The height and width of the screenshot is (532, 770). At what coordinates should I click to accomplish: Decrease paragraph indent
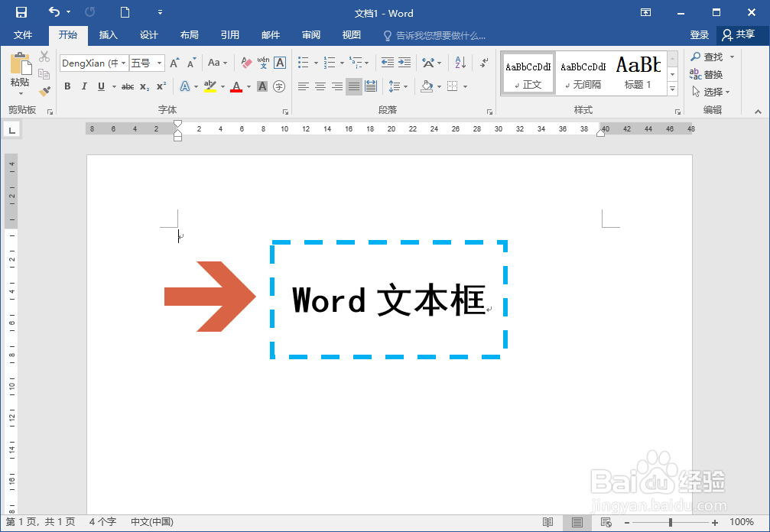[388, 63]
